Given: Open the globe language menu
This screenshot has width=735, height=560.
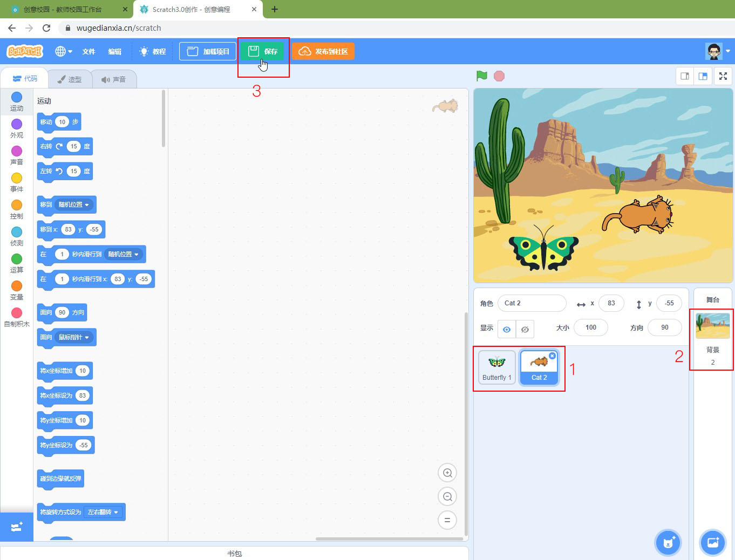Looking at the screenshot, I should click(x=64, y=51).
